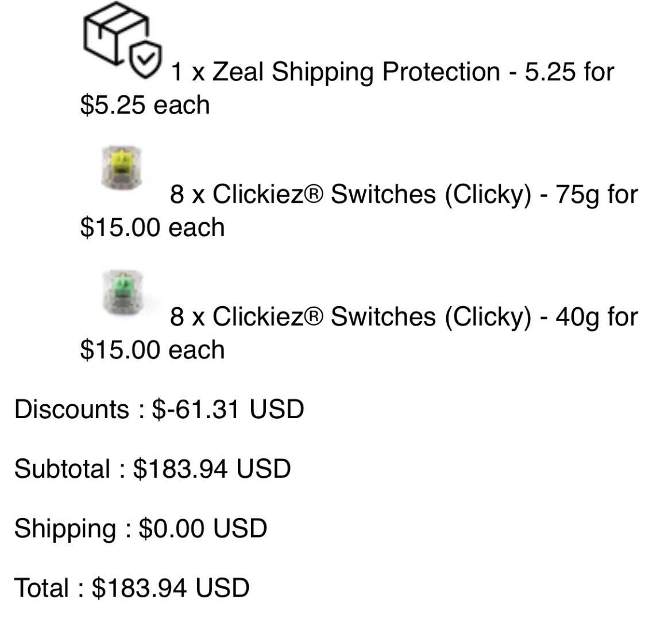Screen dimensions: 672x630
Task: Click the shipping box package icon
Action: pyautogui.click(x=115, y=33)
